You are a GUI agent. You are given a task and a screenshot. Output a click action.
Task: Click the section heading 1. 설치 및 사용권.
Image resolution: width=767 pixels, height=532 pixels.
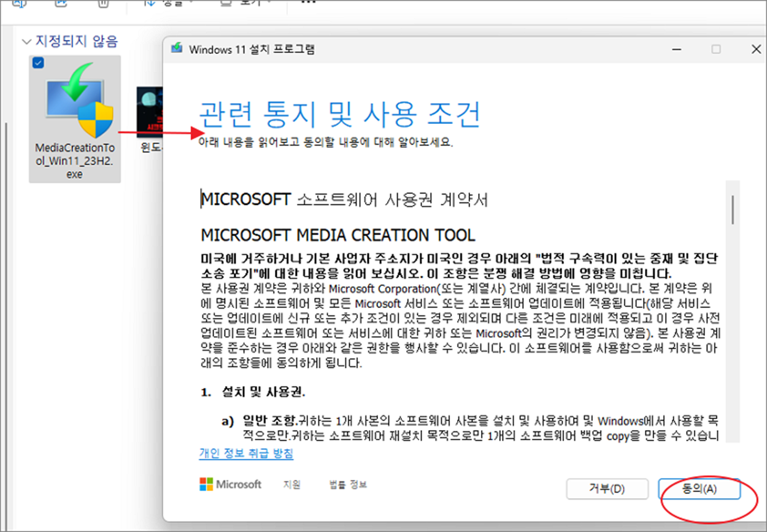pos(253,392)
